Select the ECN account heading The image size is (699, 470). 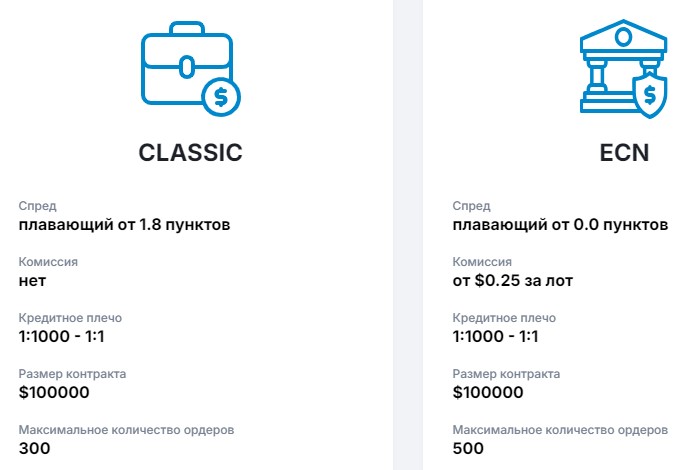point(624,153)
